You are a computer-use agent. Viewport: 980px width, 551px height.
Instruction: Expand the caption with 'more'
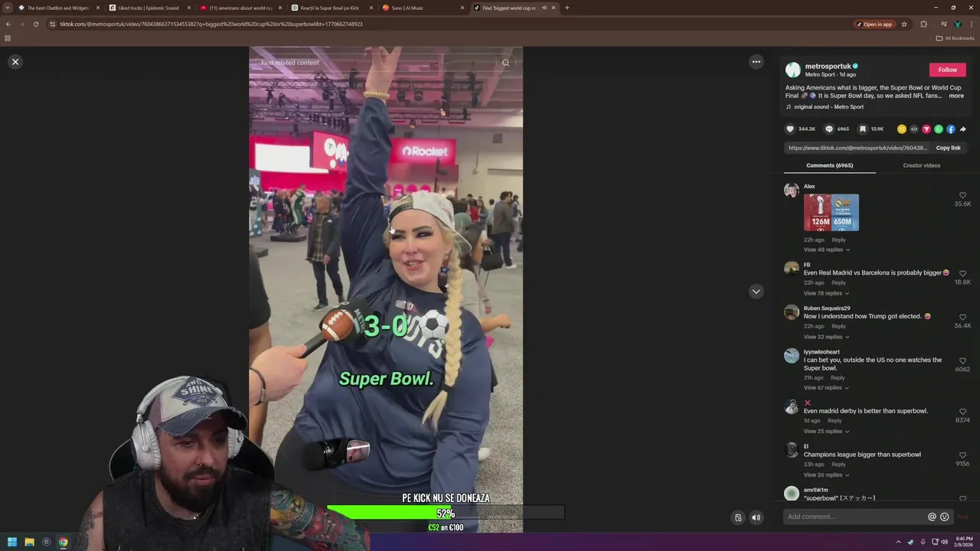point(956,96)
